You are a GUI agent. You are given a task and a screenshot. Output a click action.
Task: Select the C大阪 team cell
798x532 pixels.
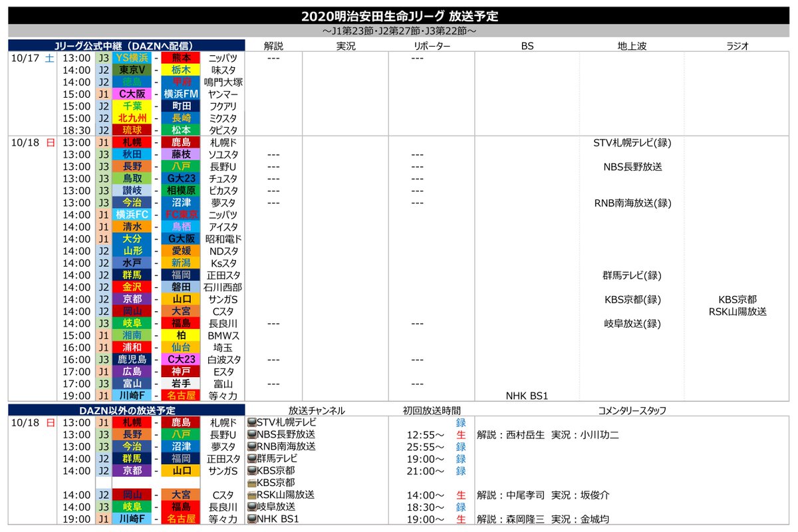click(132, 94)
